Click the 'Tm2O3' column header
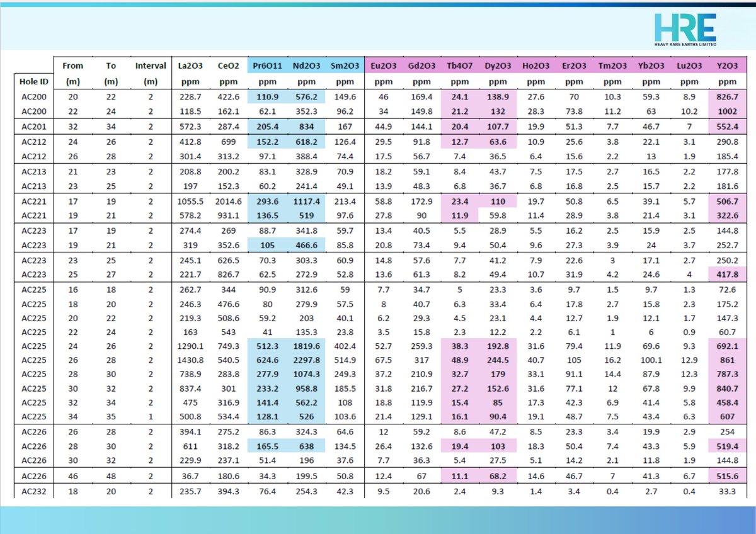Viewport: 756px width, 534px height. [612, 65]
